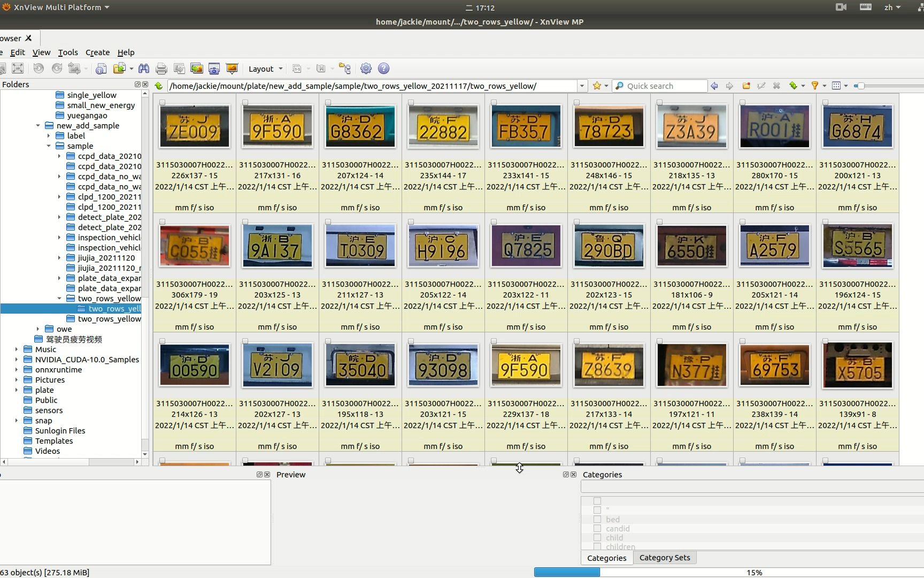924x578 pixels.
Task: Go back with the blue left arrow
Action: tap(714, 86)
